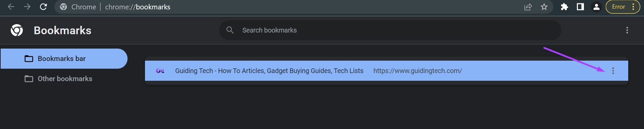Click the Guiding Tech favicon
Image resolution: width=644 pixels, height=129 pixels.
point(160,71)
